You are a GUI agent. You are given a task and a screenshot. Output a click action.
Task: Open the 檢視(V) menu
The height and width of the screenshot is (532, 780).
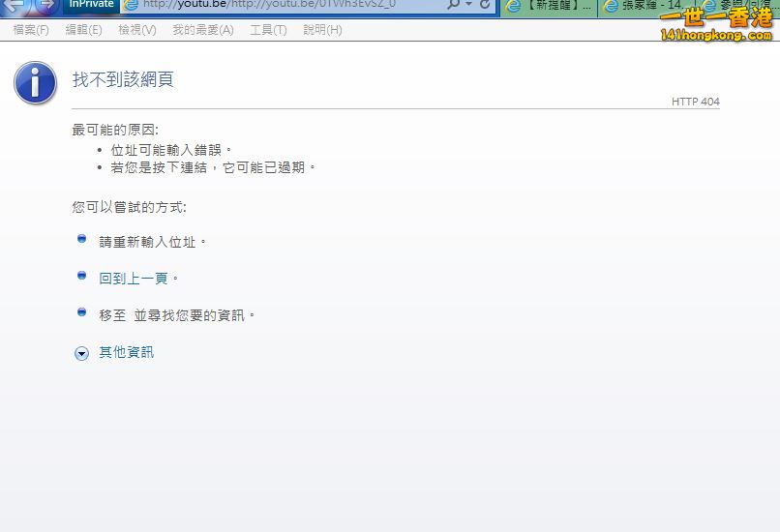[137, 30]
